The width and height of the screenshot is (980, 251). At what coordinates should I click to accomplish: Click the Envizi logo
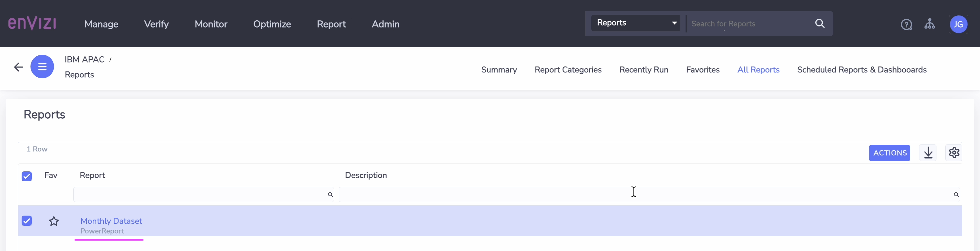32,24
